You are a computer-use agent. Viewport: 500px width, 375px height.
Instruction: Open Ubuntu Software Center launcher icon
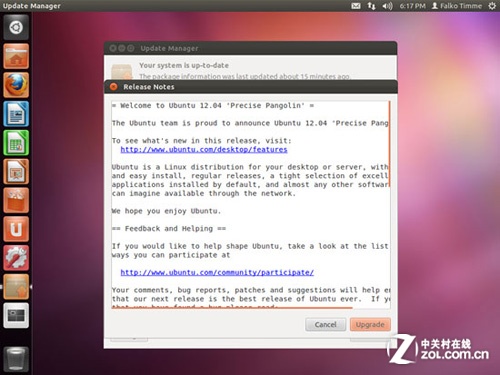point(16,200)
